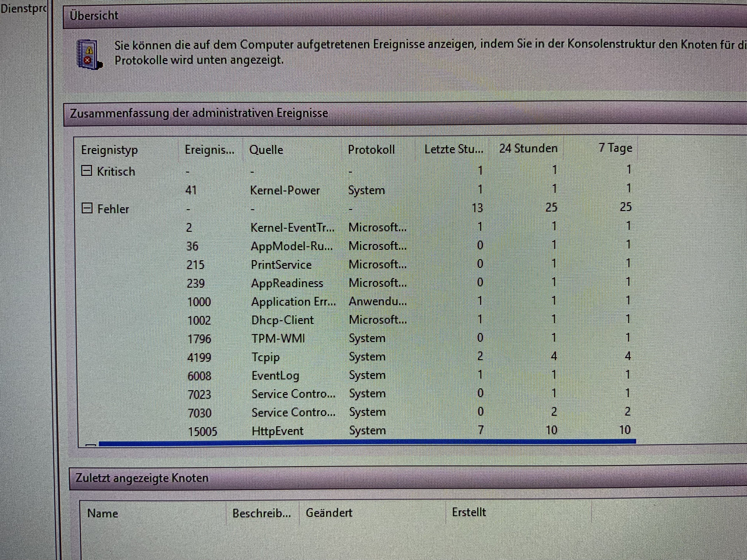This screenshot has height=560, width=747.
Task: Sort recent nodes by Geändert column
Action: [x=329, y=513]
